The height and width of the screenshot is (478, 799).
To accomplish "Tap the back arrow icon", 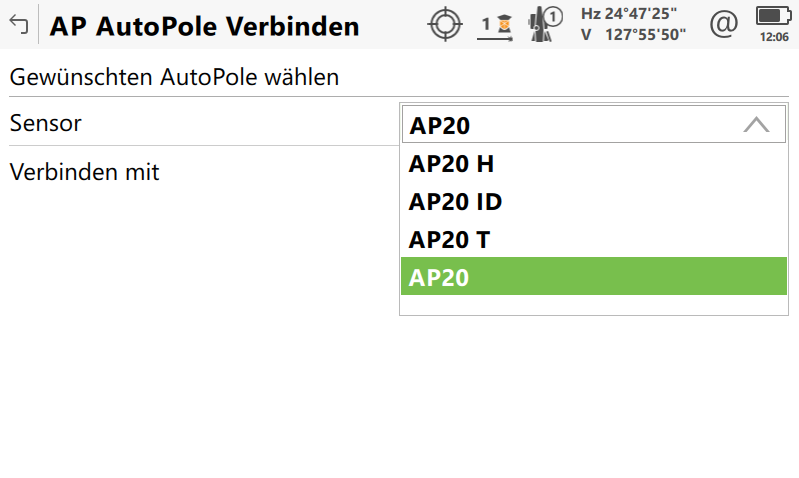I will point(19,25).
